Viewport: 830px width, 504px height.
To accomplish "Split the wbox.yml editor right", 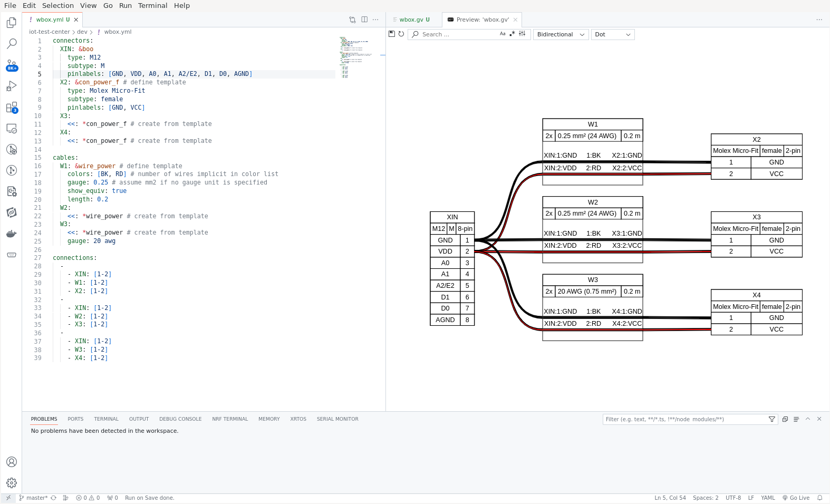I will (x=364, y=20).
